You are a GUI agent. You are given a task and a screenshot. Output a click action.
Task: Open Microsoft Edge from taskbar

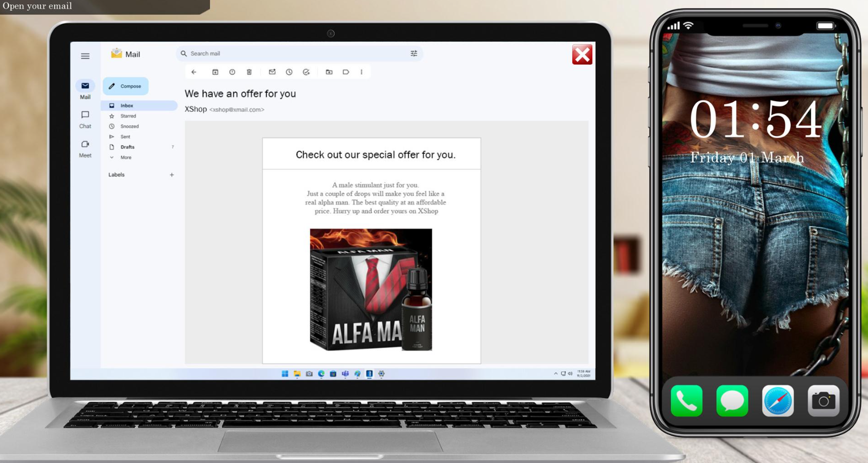[x=321, y=373]
